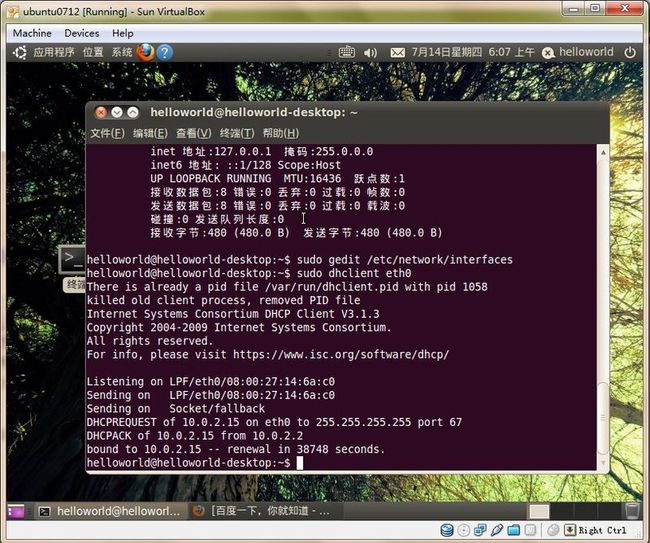Click the VirtualBox network status icon

point(480,530)
